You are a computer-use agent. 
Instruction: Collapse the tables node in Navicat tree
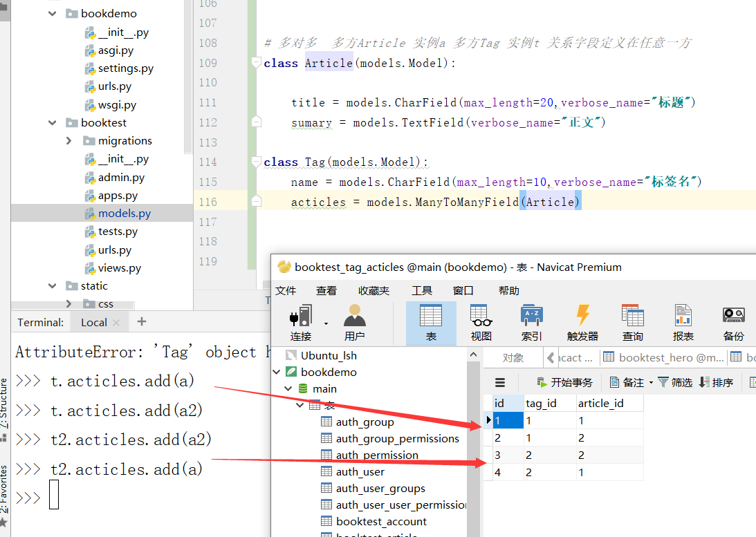coord(299,405)
